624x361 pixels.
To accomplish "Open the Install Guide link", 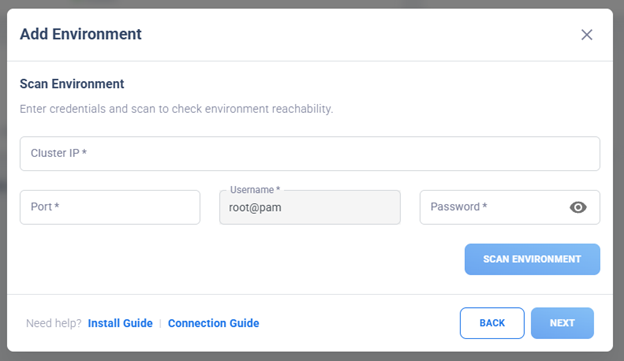I will (x=120, y=323).
